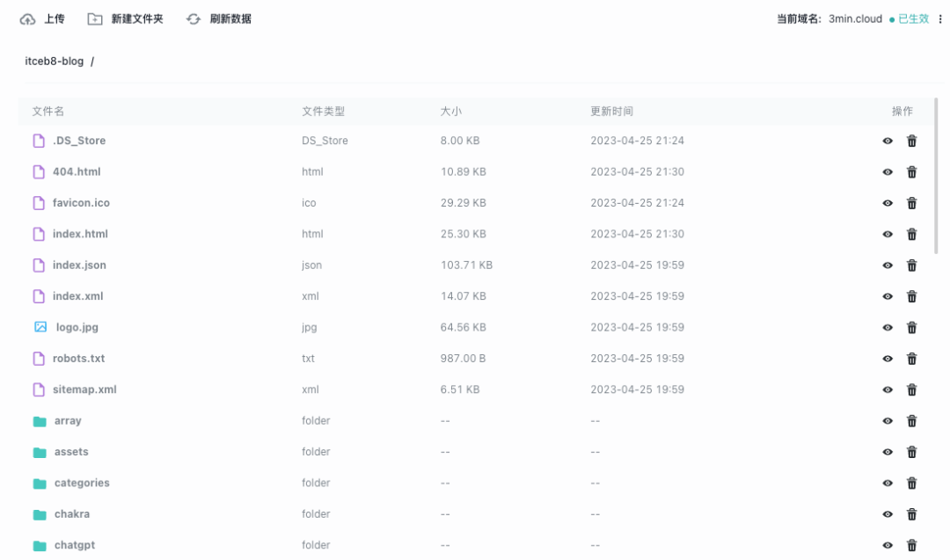Open the three-dot menu beside 已生效 status
The height and width of the screenshot is (560, 950).
pyautogui.click(x=940, y=18)
